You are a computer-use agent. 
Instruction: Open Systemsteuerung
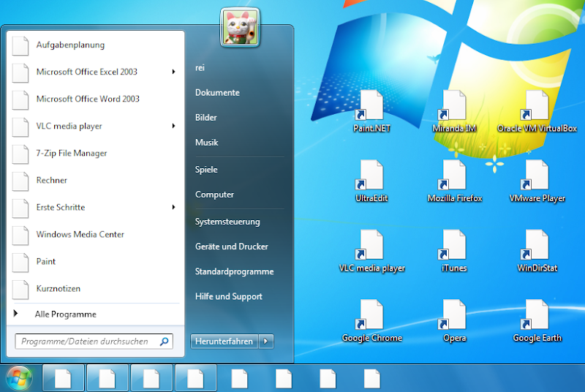coord(227,222)
